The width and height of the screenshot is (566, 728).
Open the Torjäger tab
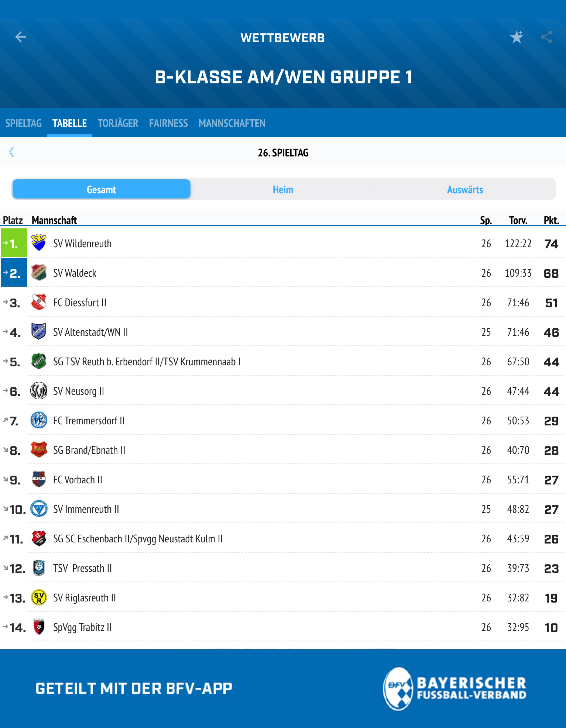pos(118,123)
